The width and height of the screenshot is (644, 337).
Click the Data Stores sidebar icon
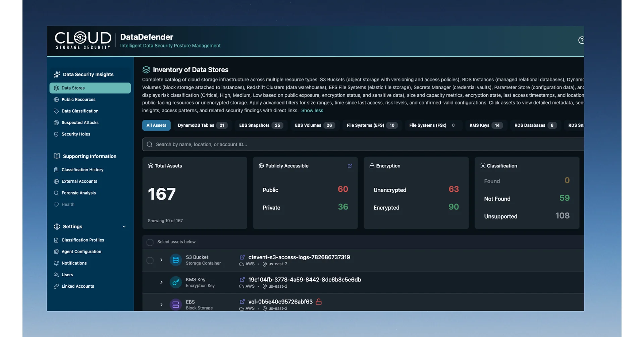[x=56, y=88]
